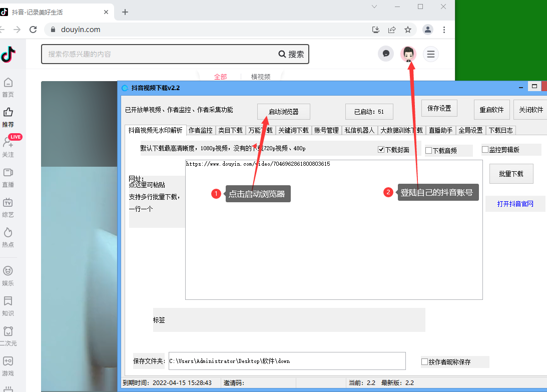This screenshot has width=547, height=392.
Task: Click the browser reload icon
Action: [33, 30]
